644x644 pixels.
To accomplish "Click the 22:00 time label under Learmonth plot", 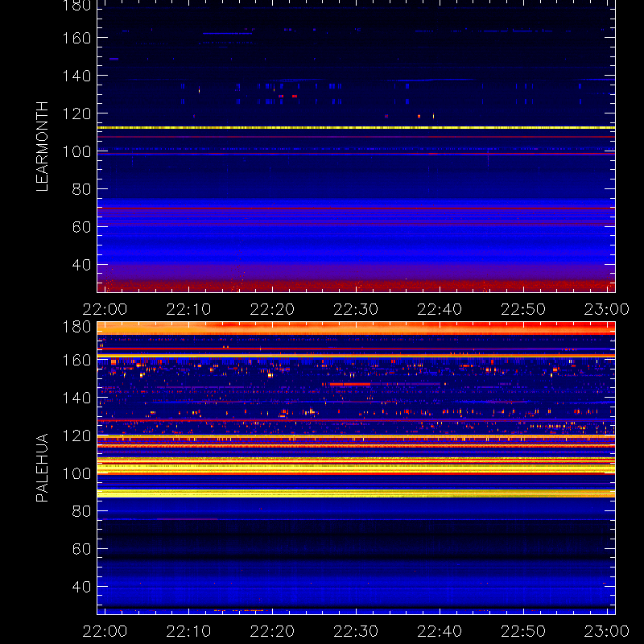I will click(x=105, y=309).
